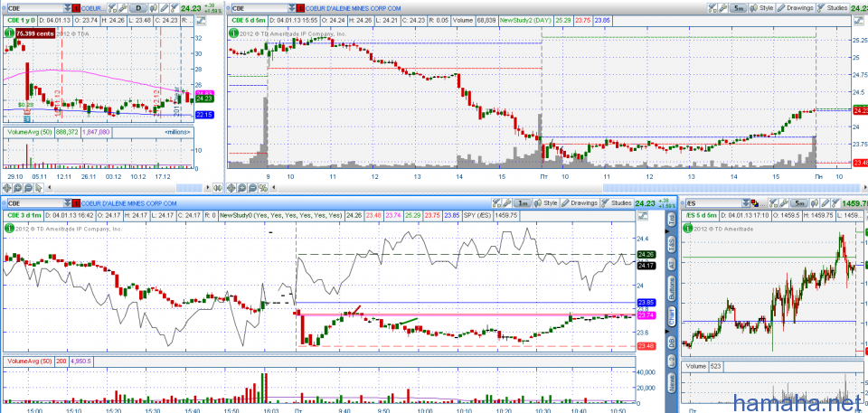Click the CDE symbol field in 5-minute chart
Screen dimensions: 868x413
259,8
